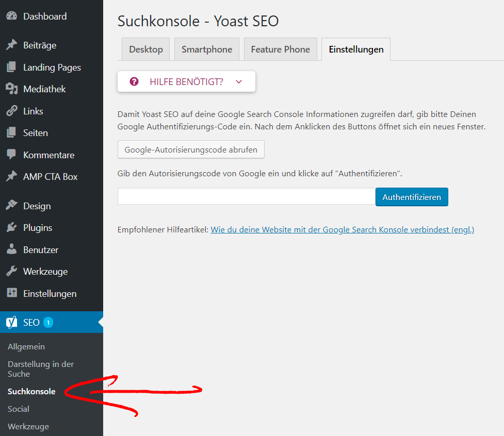Click the Benutzer user icon
The width and height of the screenshot is (504, 436).
click(x=11, y=249)
